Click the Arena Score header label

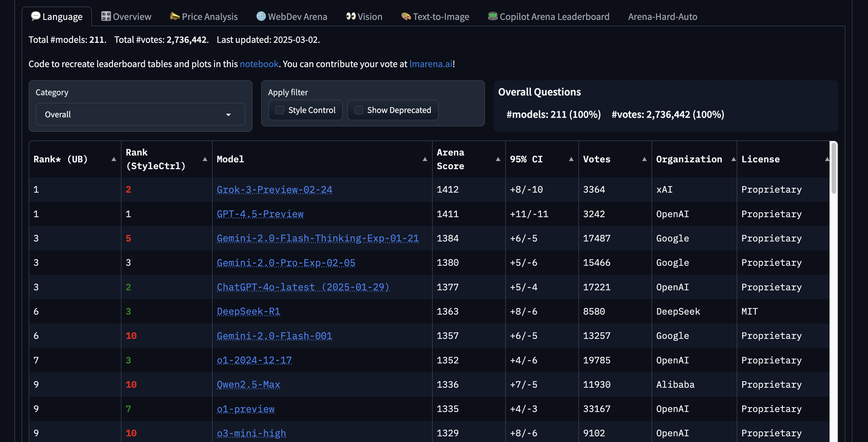[450, 159]
